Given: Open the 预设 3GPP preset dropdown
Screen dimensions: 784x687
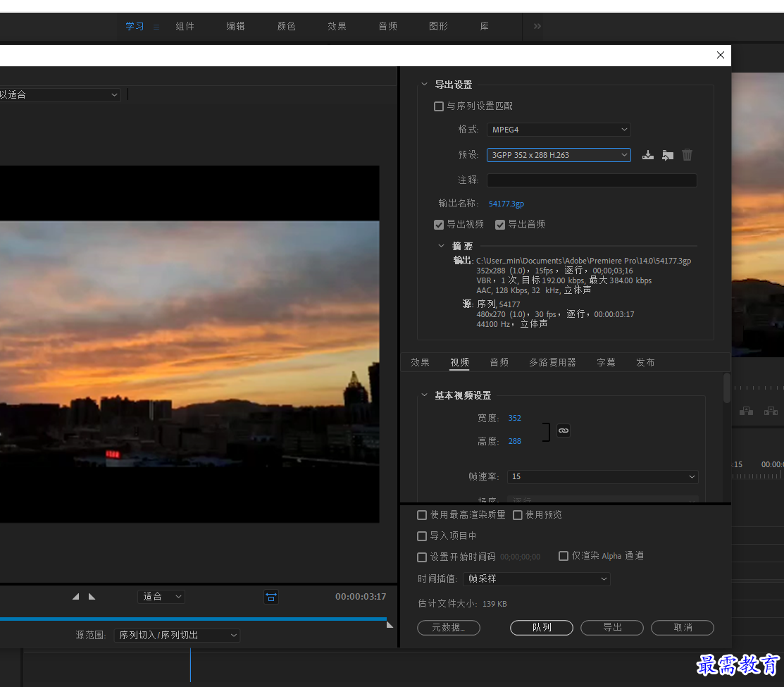Looking at the screenshot, I should (x=559, y=155).
